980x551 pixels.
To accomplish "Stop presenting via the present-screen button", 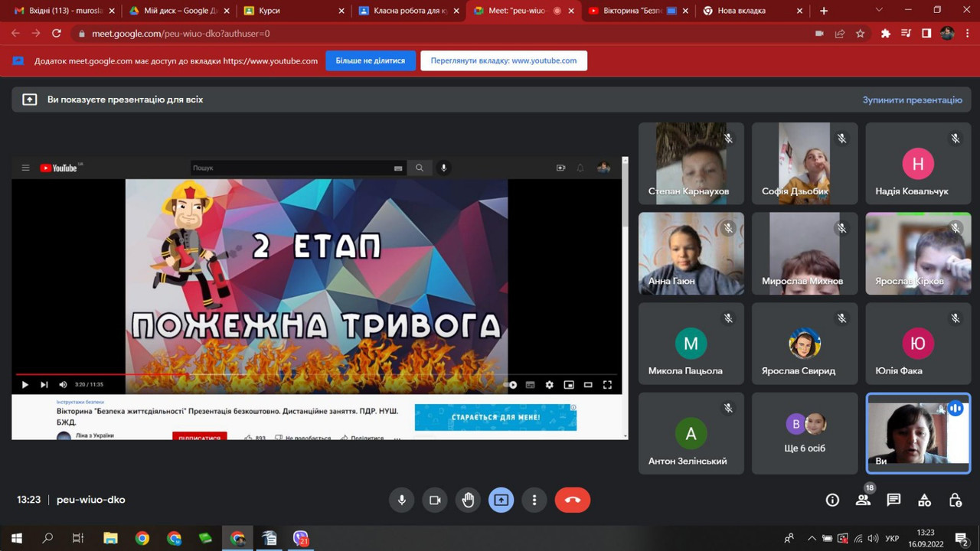I will (501, 500).
